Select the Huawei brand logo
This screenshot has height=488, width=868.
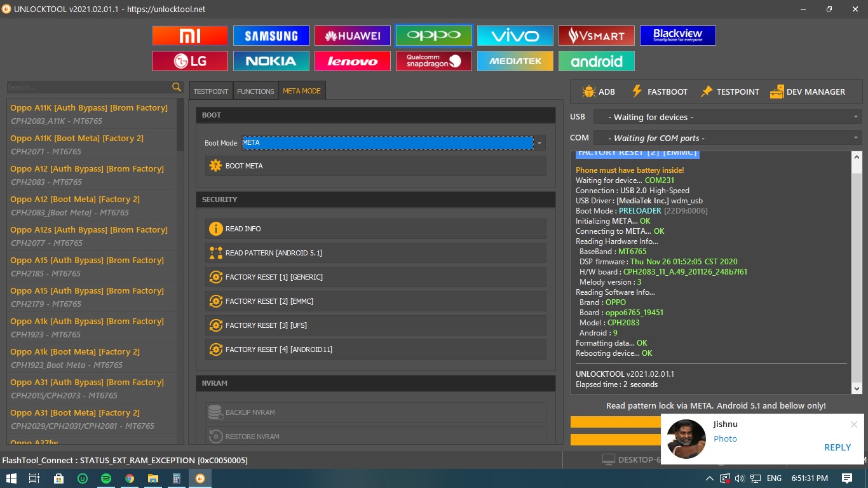[353, 36]
